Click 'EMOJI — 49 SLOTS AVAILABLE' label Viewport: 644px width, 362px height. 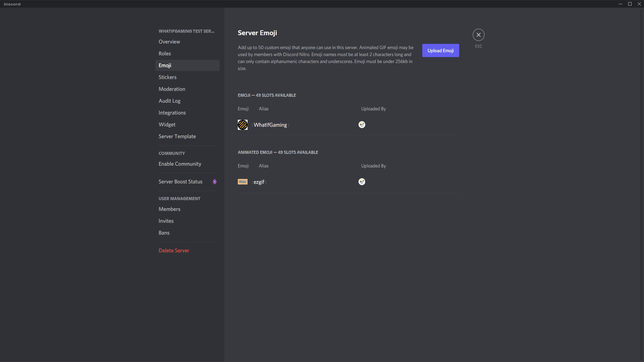tap(267, 95)
